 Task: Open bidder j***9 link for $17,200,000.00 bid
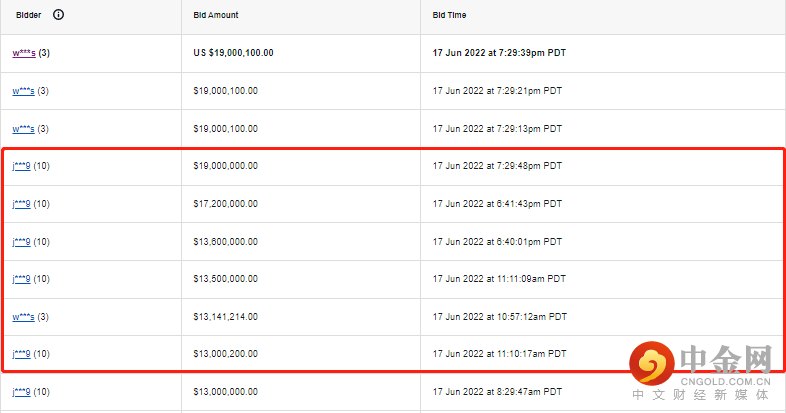tap(21, 204)
